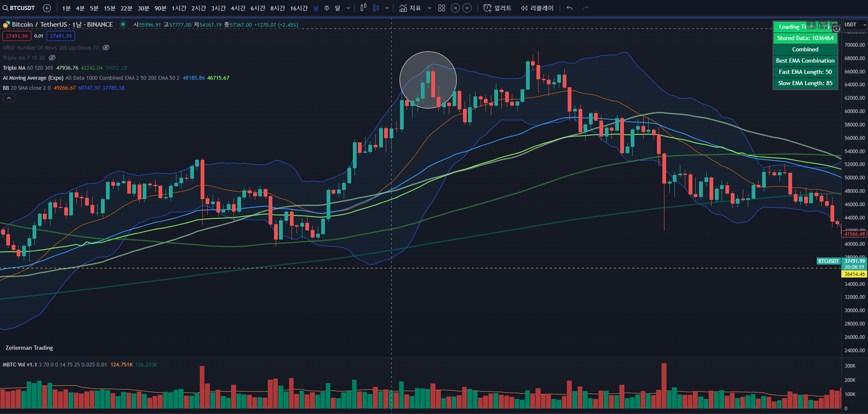This screenshot has width=868, height=414.
Task: Click the Best EMA Combination cell
Action: click(805, 61)
